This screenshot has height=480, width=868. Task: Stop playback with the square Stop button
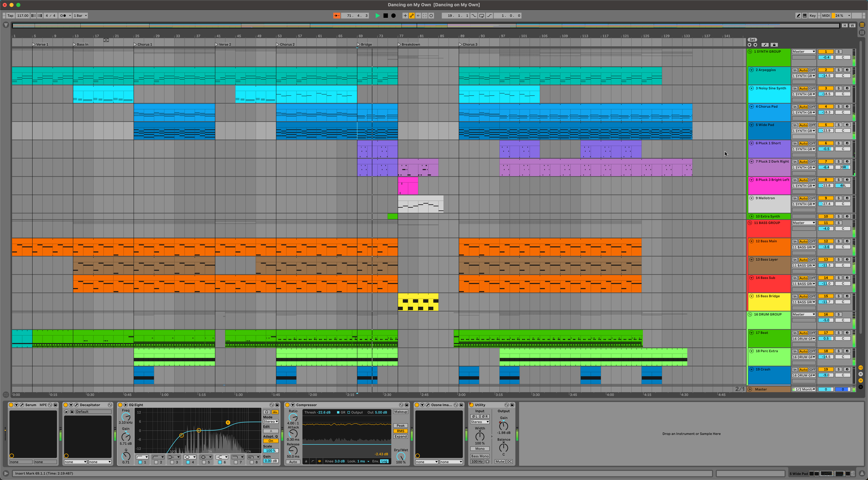tap(386, 15)
